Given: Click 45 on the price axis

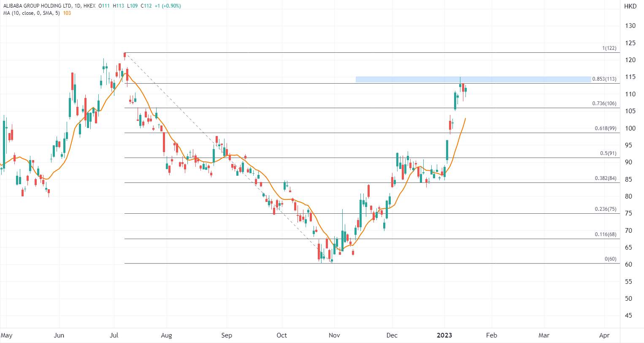Looking at the screenshot, I should coord(628,316).
